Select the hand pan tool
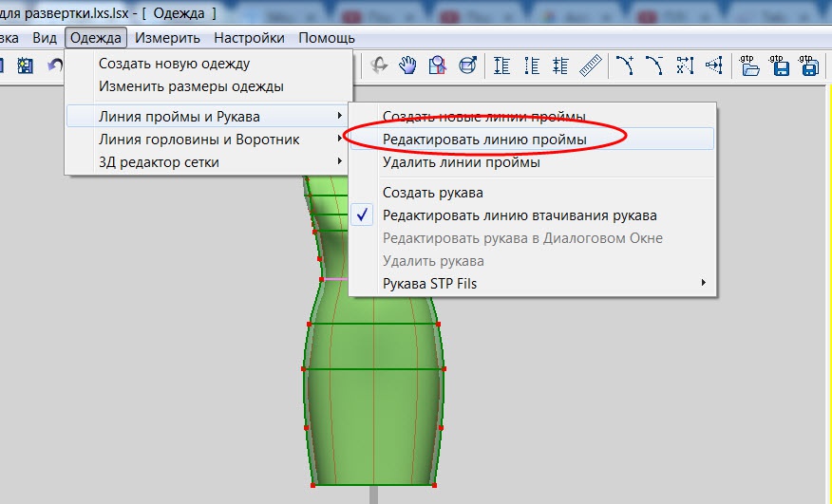This screenshot has width=832, height=504. pos(407,65)
